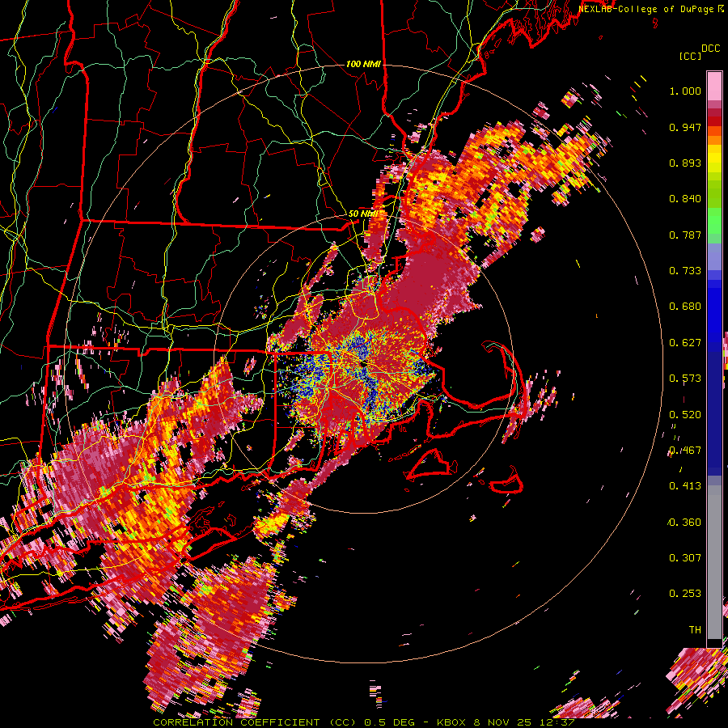Pick the gray segment of the color bar
728x728 pixels.
[714, 562]
